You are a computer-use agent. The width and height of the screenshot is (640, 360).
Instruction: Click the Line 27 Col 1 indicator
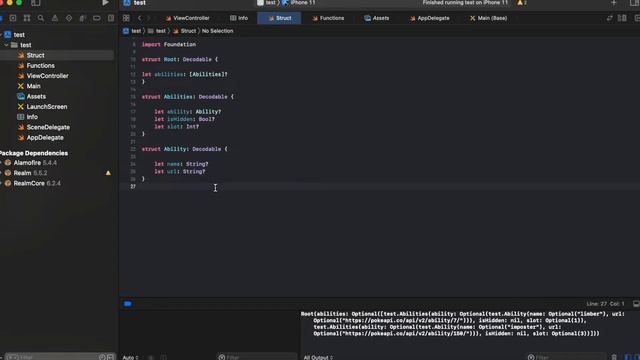tap(605, 304)
